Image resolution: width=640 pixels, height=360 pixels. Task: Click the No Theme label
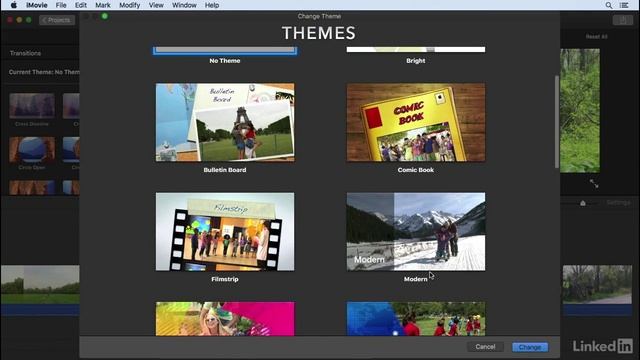[x=225, y=60]
